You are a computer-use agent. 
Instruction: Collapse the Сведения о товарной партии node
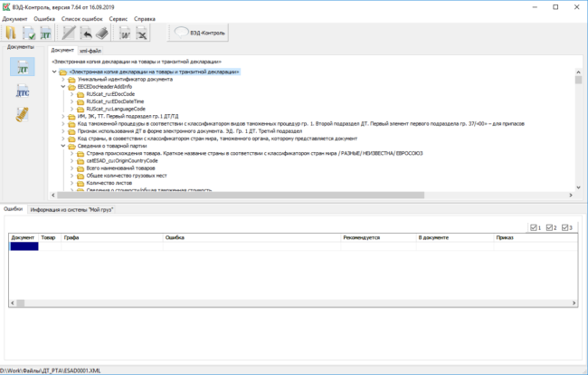pos(63,146)
